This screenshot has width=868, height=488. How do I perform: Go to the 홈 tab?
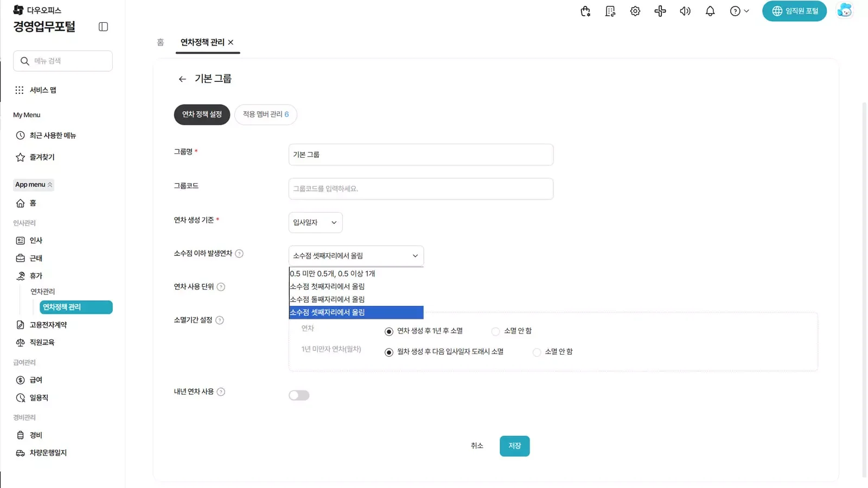[x=160, y=42]
